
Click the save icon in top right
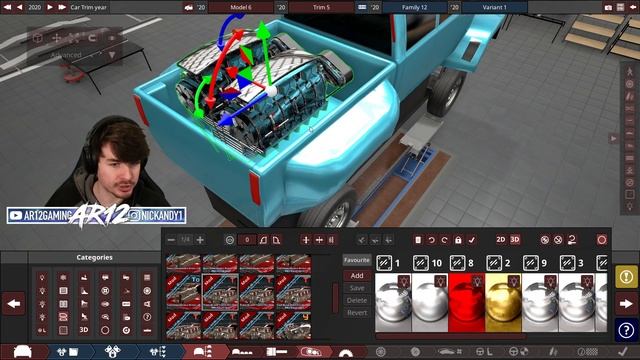click(620, 7)
